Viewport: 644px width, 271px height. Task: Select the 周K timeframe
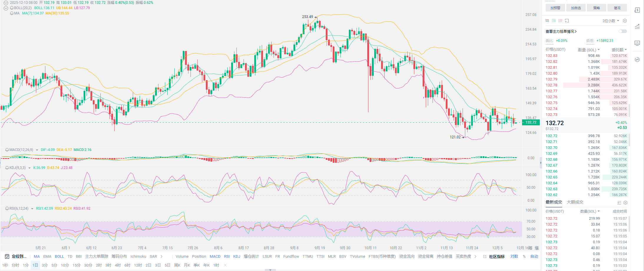click(177, 265)
